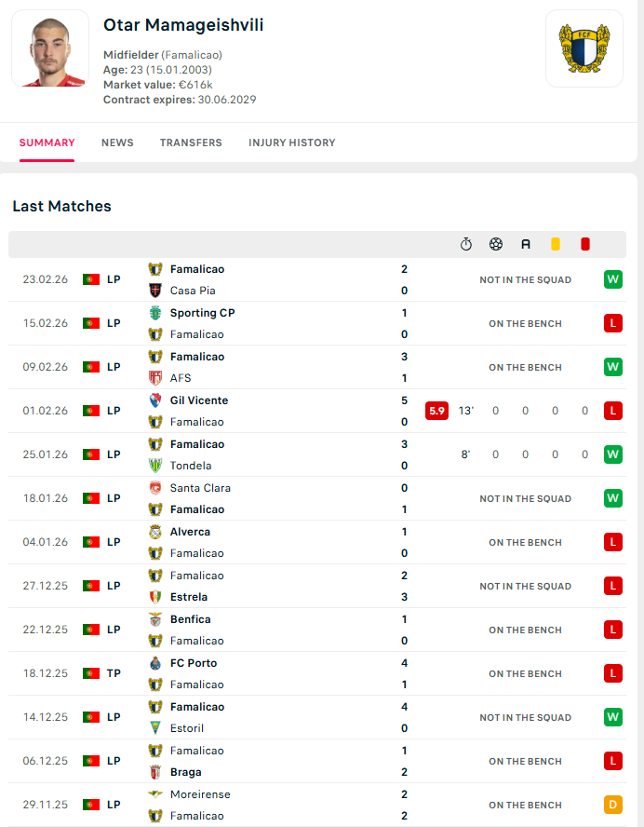Screen dimensions: 644x827
Task: Click the goals soccer ball icon
Action: [x=496, y=244]
